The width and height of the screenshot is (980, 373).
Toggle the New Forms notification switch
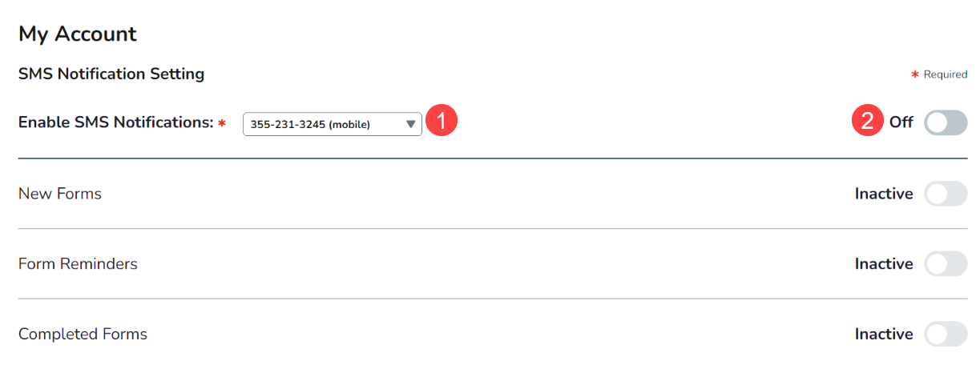[x=946, y=194]
